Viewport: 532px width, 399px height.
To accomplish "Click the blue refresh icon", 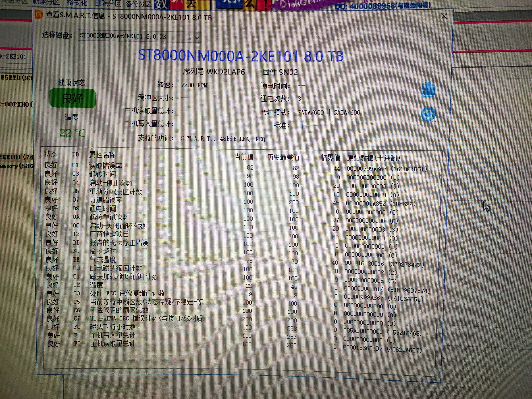I will (x=428, y=114).
